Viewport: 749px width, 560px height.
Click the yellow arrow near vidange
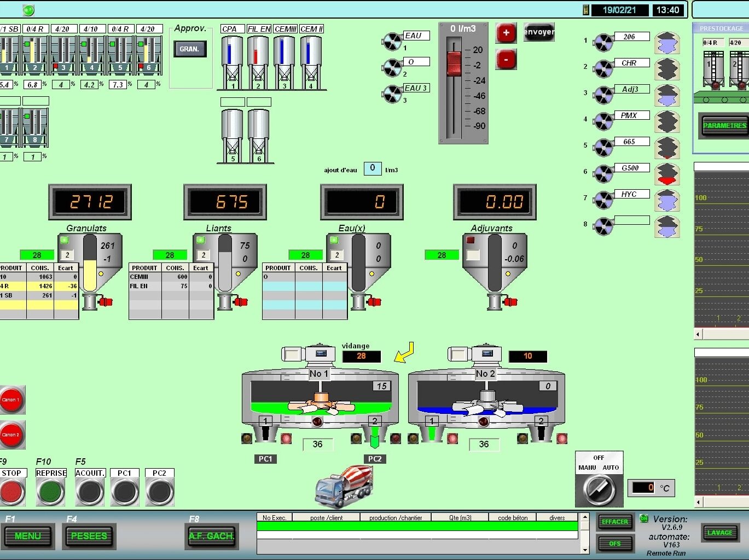point(404,353)
